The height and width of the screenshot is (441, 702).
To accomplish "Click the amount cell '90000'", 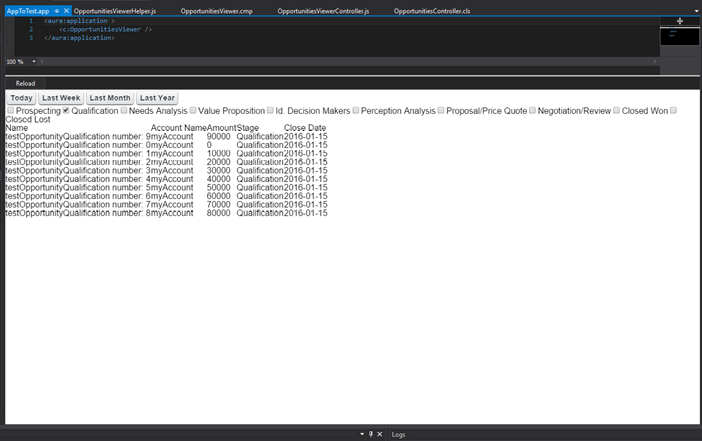I will click(218, 136).
